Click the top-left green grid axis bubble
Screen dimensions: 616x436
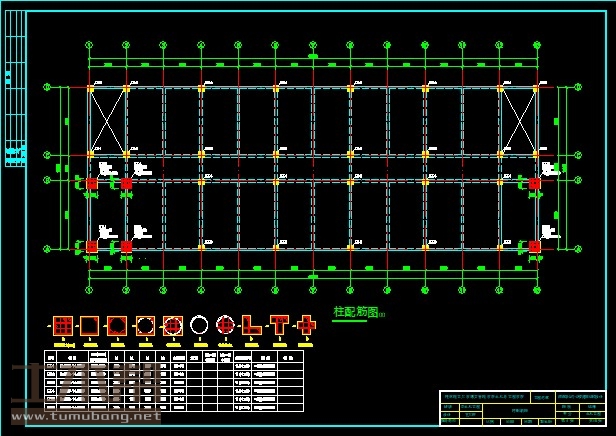coord(89,45)
